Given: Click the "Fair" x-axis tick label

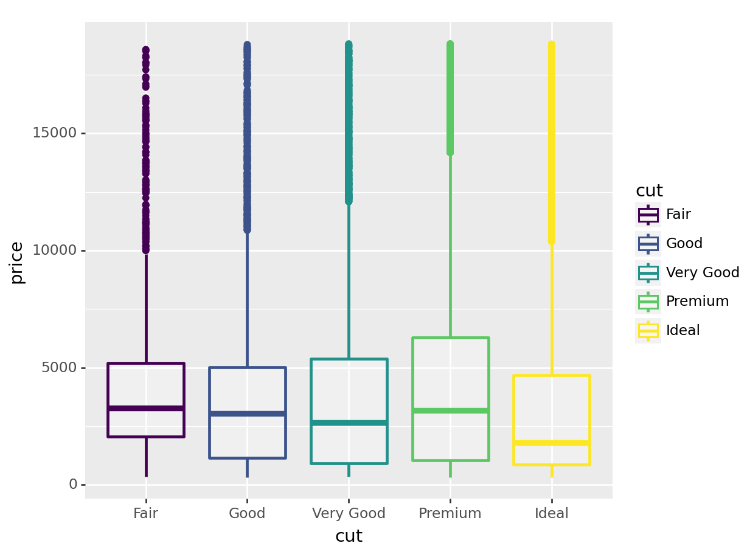Looking at the screenshot, I should click(x=146, y=514).
